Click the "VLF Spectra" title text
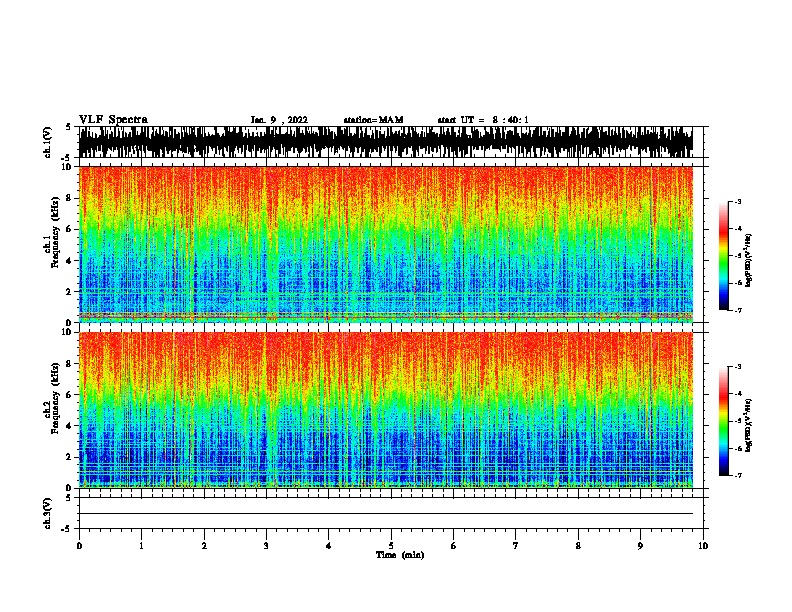 pyautogui.click(x=113, y=120)
